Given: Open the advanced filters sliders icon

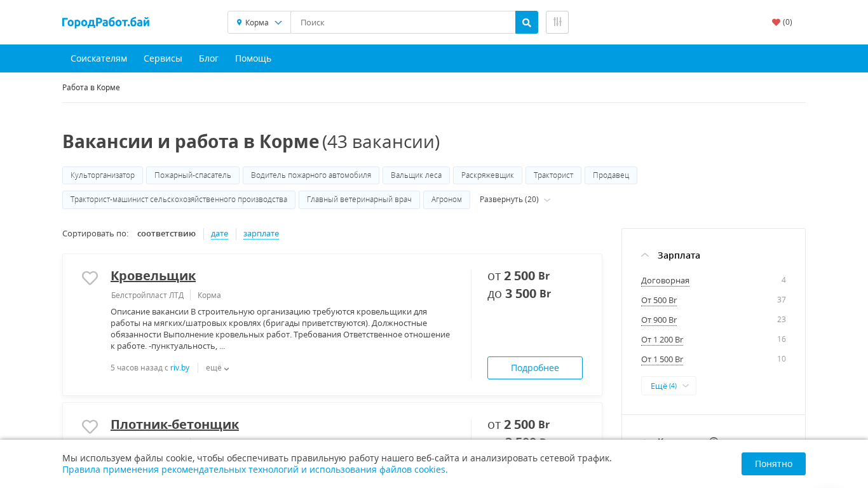Looking at the screenshot, I should pos(557,22).
